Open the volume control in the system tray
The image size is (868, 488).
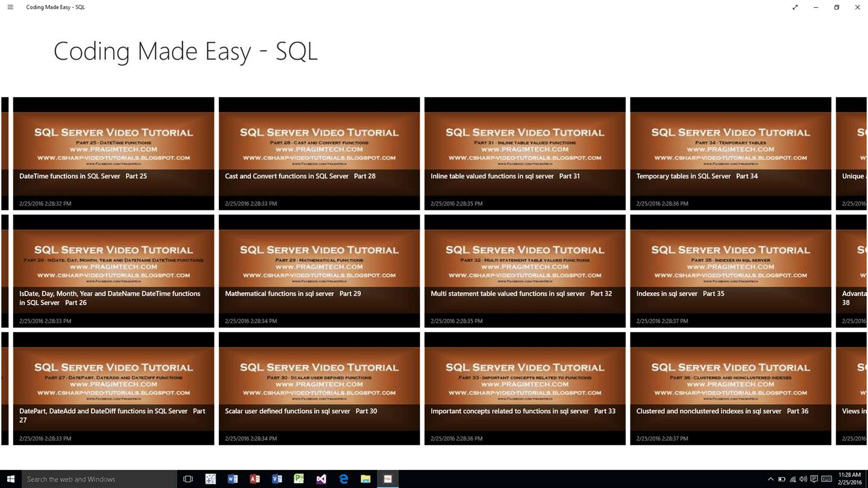click(803, 480)
